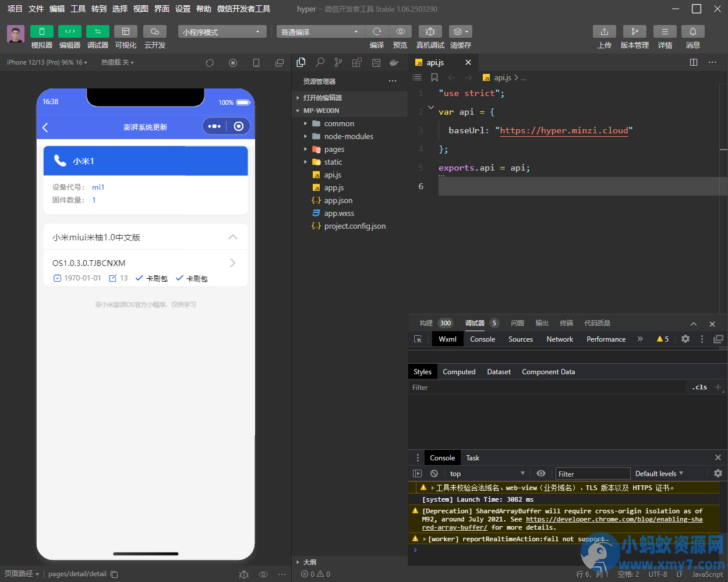The image size is (728, 582).
Task: Switch to the Console devtools tab
Action: click(x=483, y=339)
